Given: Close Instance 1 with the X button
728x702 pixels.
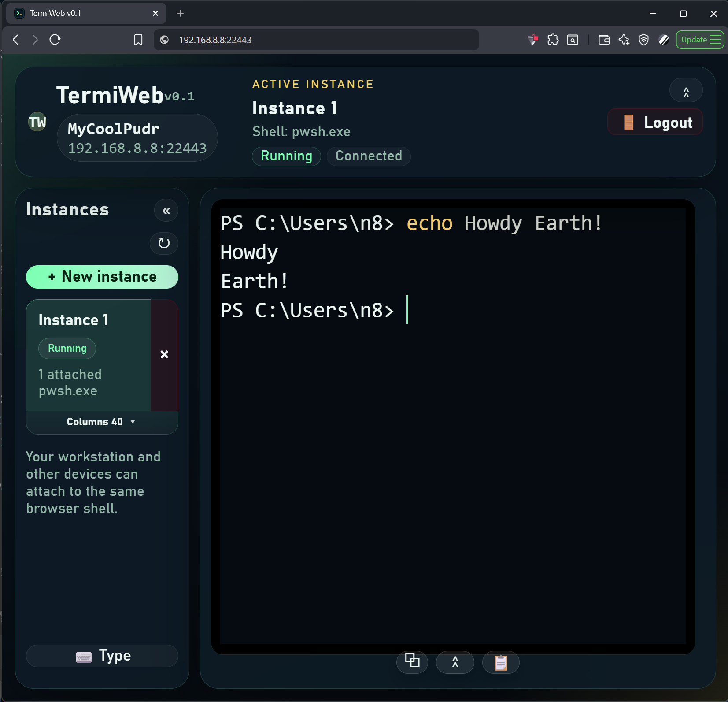Looking at the screenshot, I should pyautogui.click(x=165, y=354).
